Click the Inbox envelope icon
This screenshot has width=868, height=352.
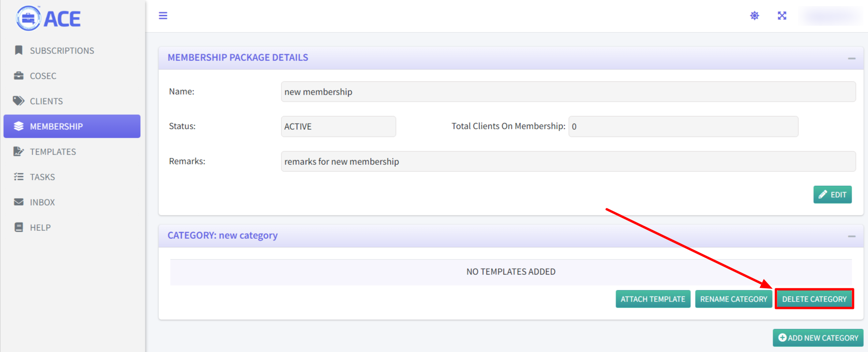[19, 202]
